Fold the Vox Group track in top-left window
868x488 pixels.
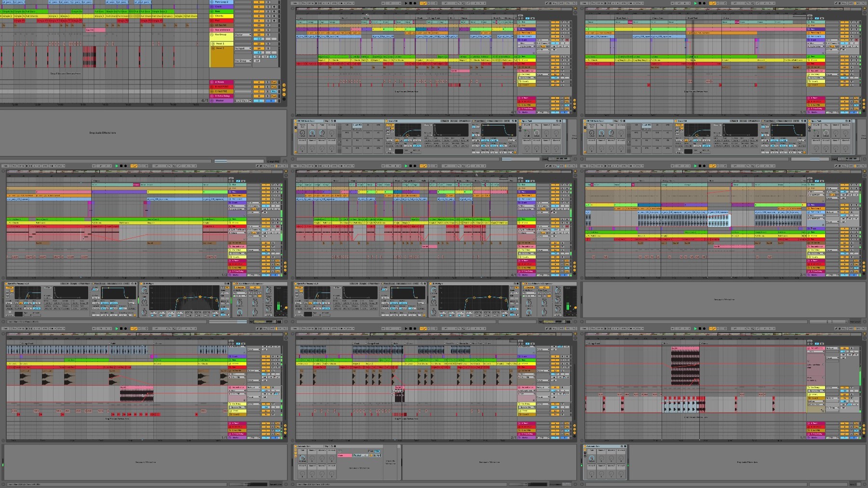click(212, 34)
